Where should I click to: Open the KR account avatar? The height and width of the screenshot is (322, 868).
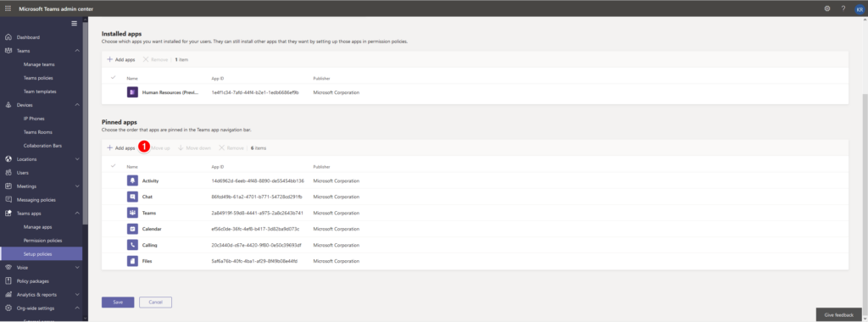point(859,8)
